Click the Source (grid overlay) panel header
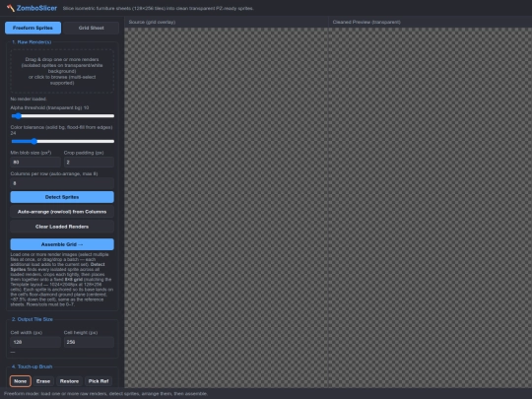Screen dimensions: 532x399 pyautogui.click(x=227, y=22)
